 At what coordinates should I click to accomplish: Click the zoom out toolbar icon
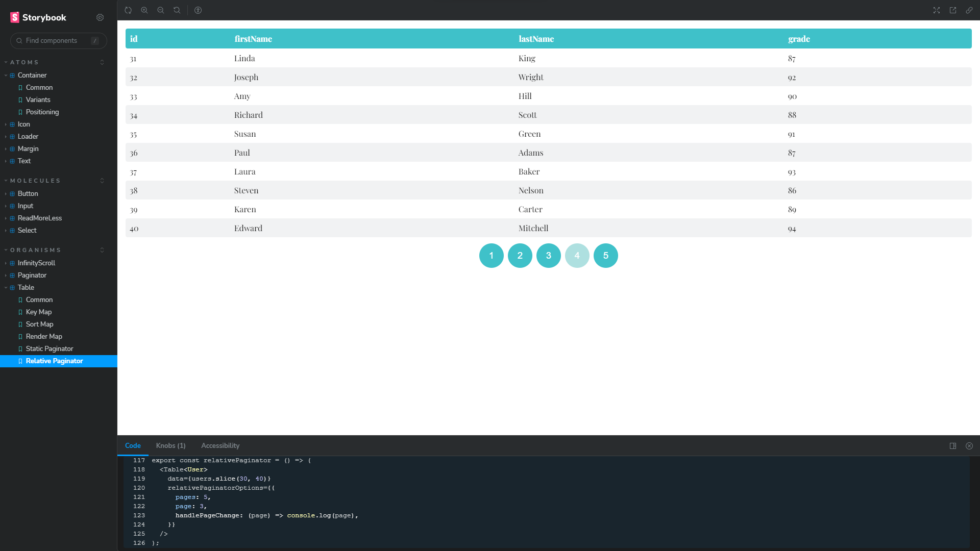click(x=161, y=10)
